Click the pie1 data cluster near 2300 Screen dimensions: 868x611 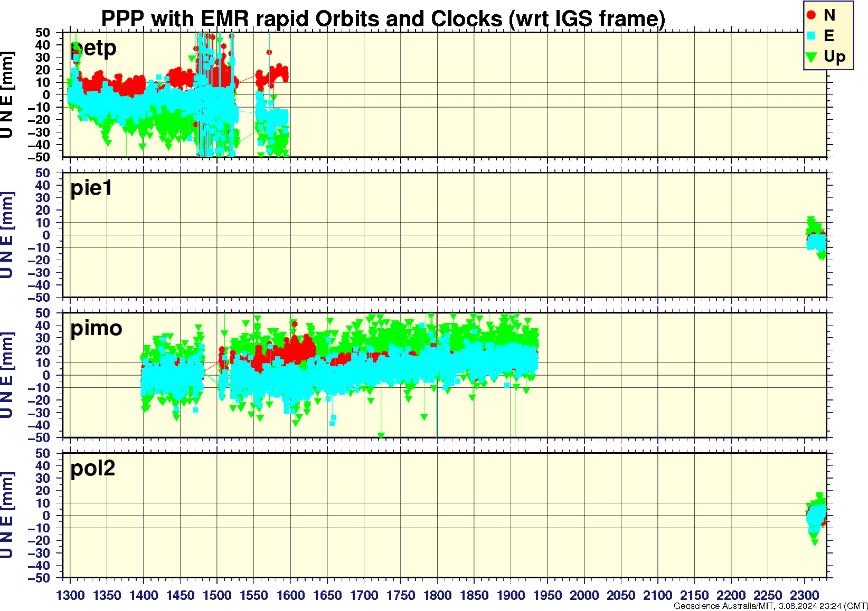816,238
